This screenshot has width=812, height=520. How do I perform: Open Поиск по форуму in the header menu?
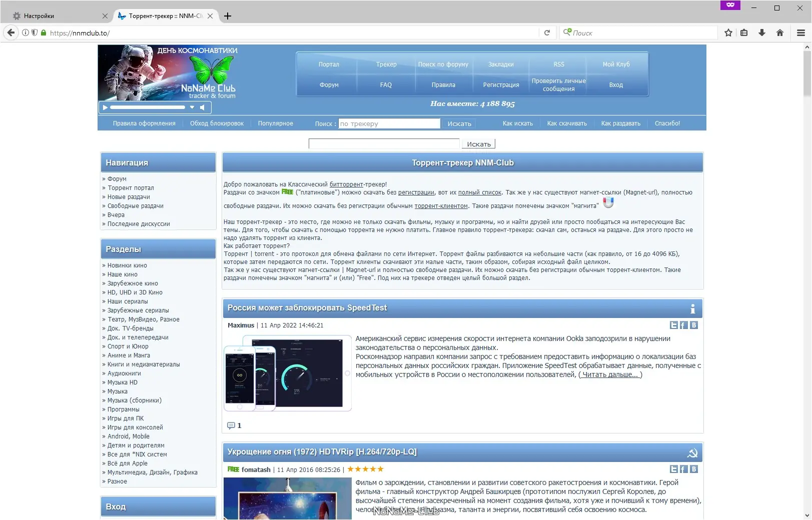[443, 64]
